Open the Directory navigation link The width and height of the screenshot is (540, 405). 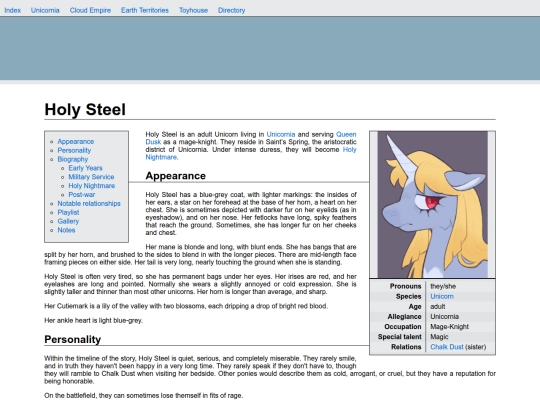pyautogui.click(x=231, y=10)
